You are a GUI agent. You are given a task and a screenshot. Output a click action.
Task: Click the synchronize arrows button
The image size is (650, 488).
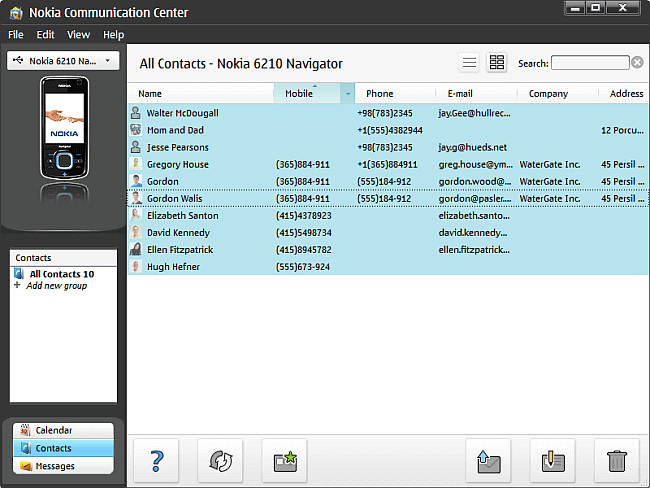[x=221, y=461]
